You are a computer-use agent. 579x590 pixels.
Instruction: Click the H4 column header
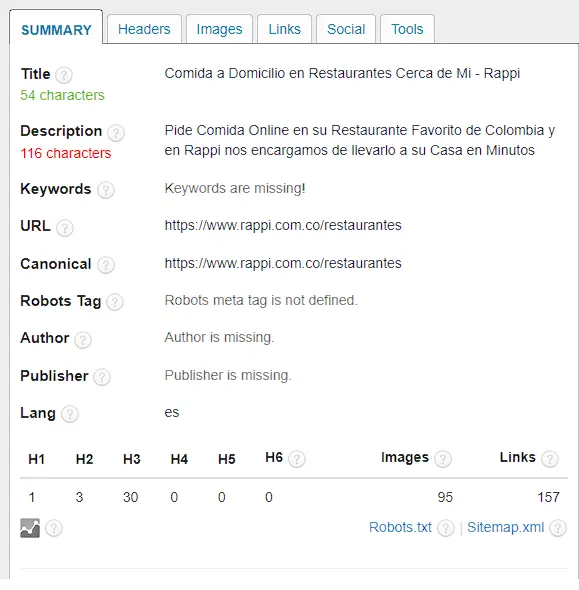coord(179,459)
